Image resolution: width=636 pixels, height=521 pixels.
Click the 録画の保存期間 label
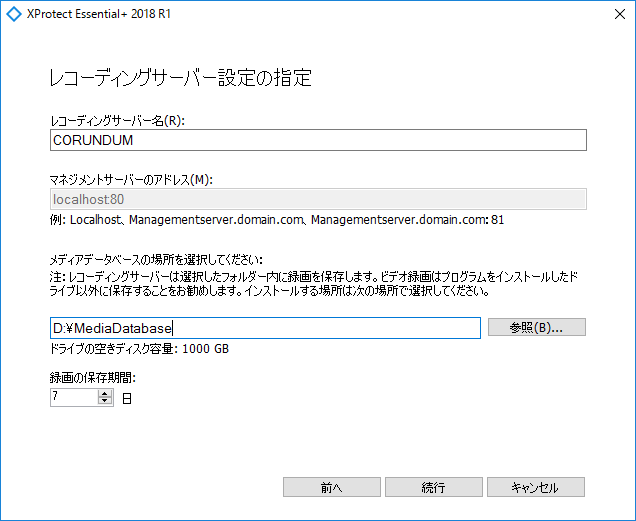pos(92,378)
